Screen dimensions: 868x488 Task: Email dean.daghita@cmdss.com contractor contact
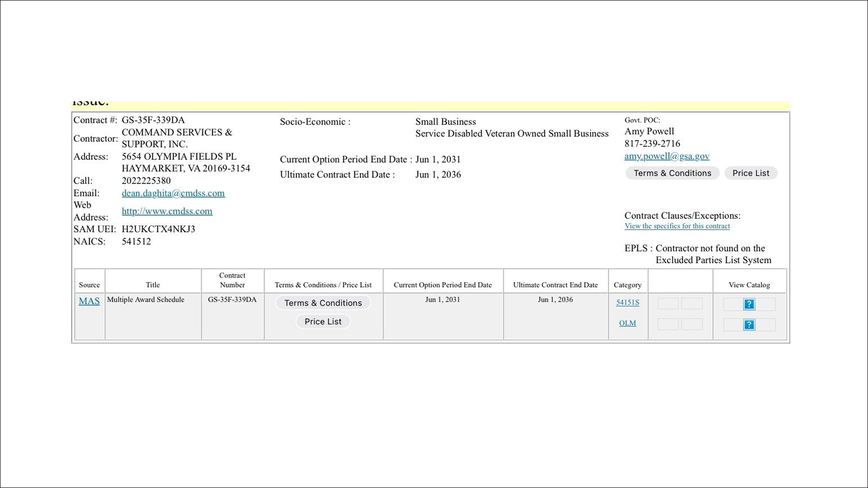click(x=173, y=193)
